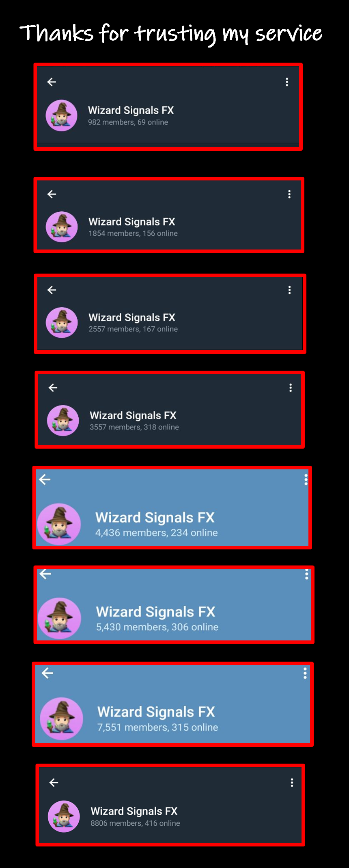349x868 pixels.
Task: Click Wizard Signals FX title with 5,430 members
Action: [155, 612]
